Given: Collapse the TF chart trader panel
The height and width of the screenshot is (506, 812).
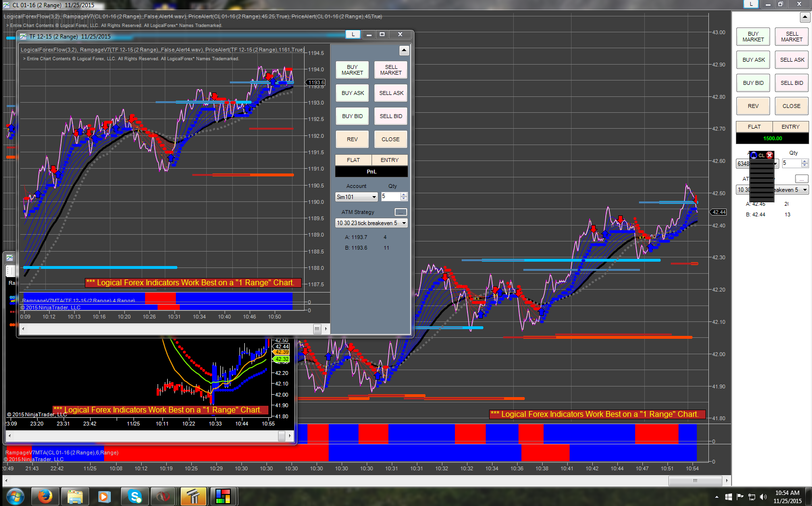Looking at the screenshot, I should pyautogui.click(x=404, y=50).
